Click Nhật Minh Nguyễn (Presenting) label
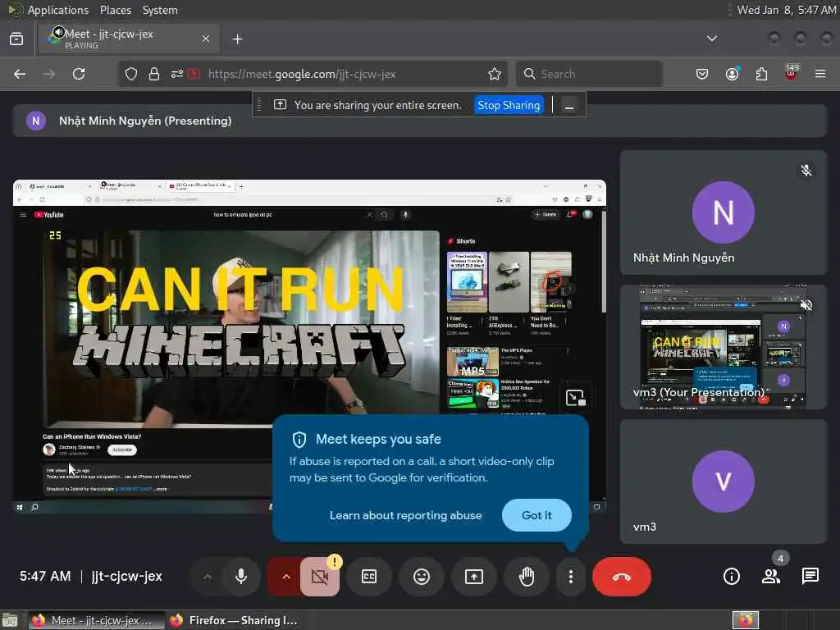Screen dimensions: 840x630 pos(145,121)
